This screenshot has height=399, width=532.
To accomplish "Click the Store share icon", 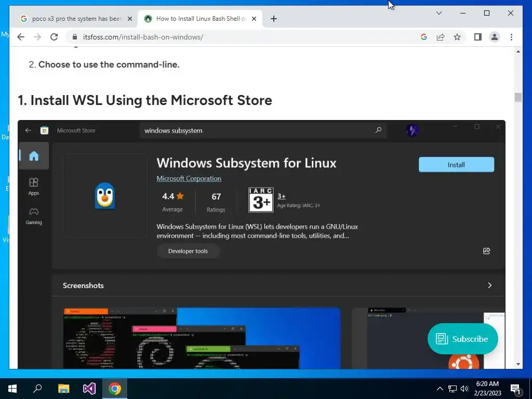I will click(x=486, y=251).
